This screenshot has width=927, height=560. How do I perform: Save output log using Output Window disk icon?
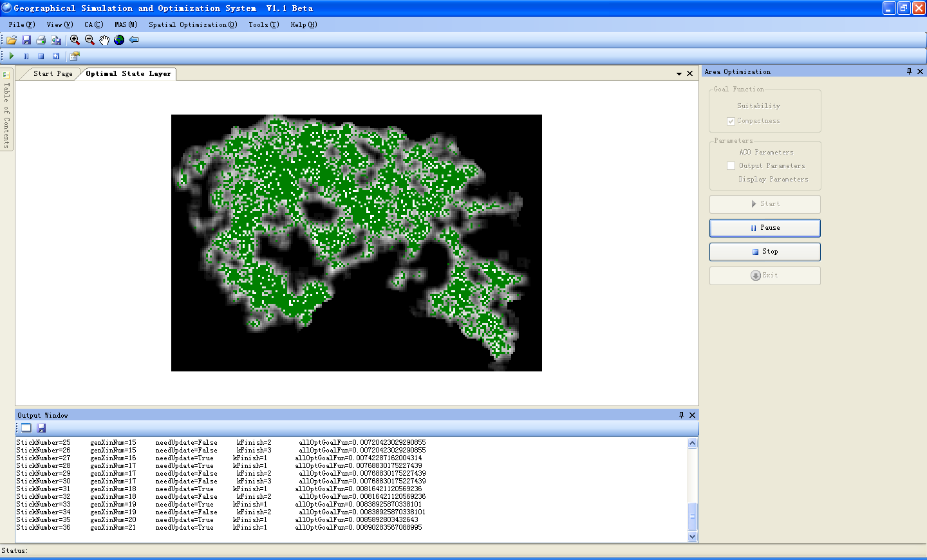(41, 427)
